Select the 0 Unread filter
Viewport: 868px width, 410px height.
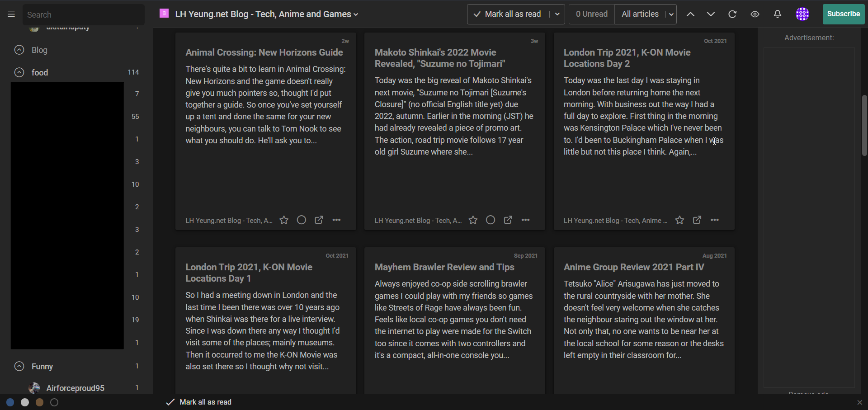click(x=591, y=14)
